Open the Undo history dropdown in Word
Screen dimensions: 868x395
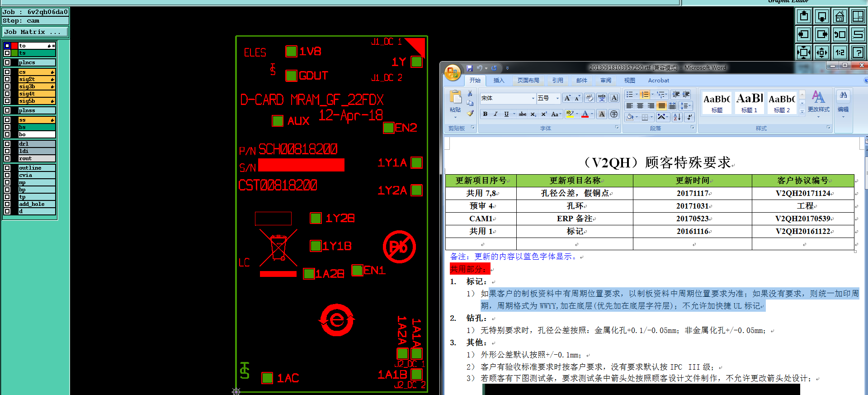(486, 68)
